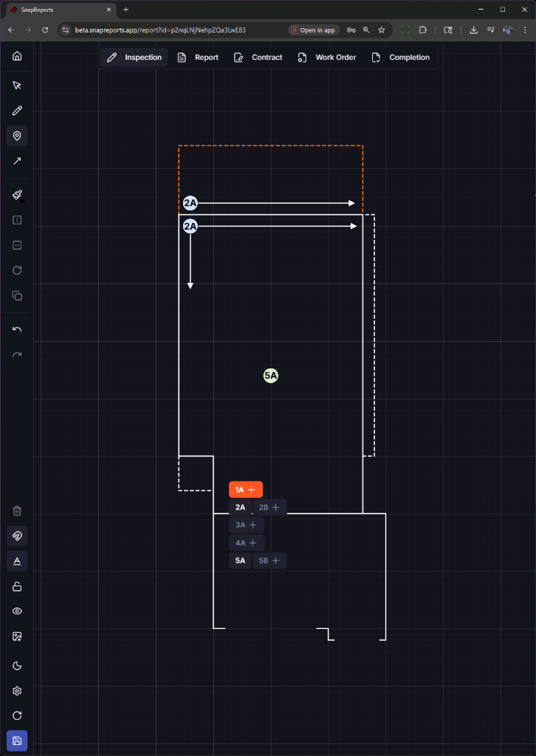Viewport: 536px width, 756px height.
Task: Select the pointer selection tool
Action: [x=17, y=86]
